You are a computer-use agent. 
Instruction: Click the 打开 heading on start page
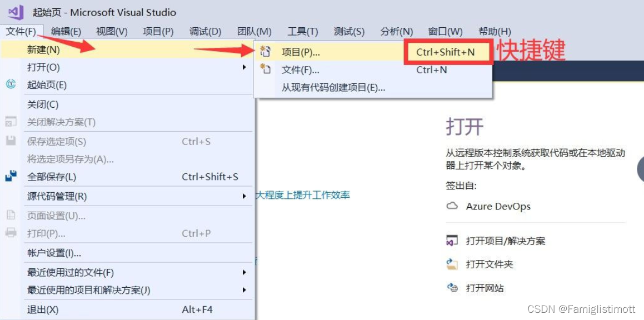(x=465, y=127)
